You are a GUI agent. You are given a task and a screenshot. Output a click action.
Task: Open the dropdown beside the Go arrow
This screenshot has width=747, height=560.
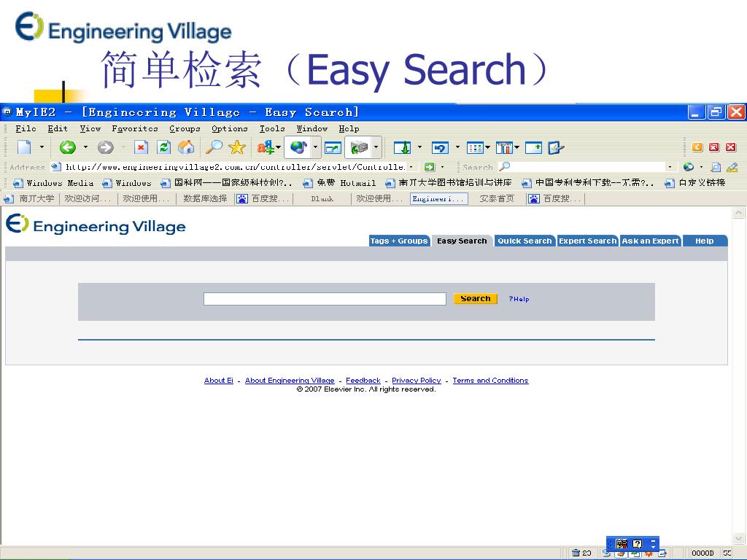tap(443, 167)
